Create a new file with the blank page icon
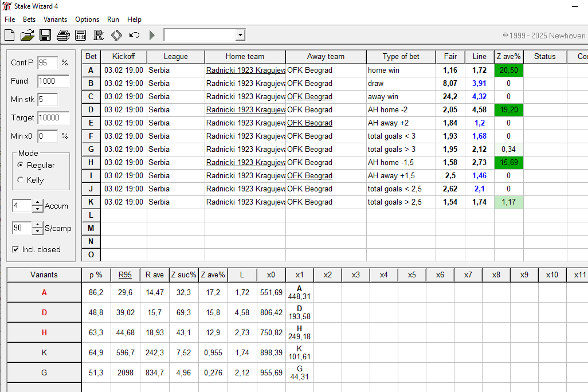The image size is (588, 392). [x=9, y=36]
